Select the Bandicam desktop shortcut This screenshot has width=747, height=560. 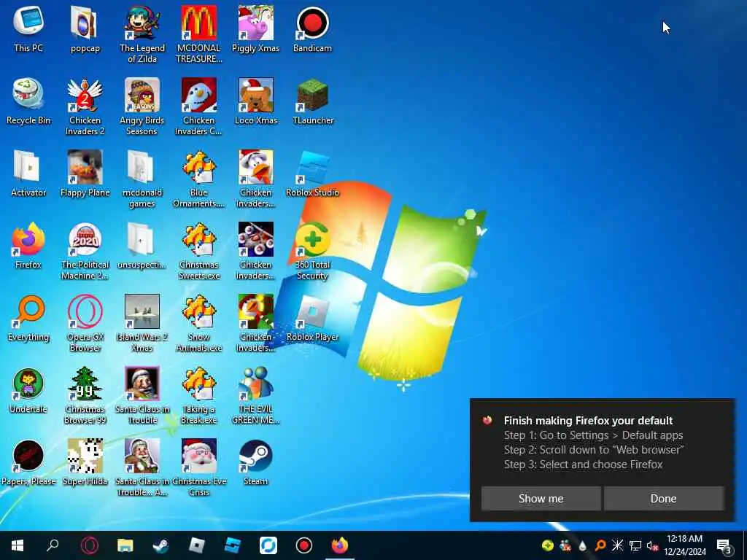pos(312,28)
